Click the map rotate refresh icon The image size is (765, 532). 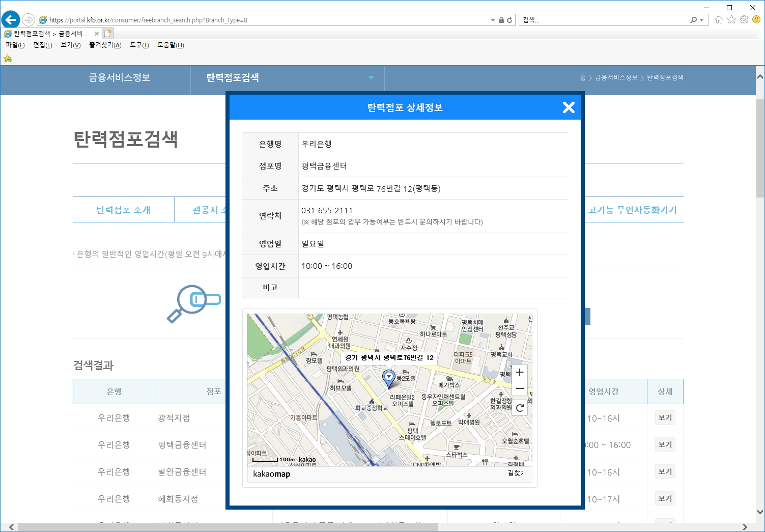coord(519,407)
